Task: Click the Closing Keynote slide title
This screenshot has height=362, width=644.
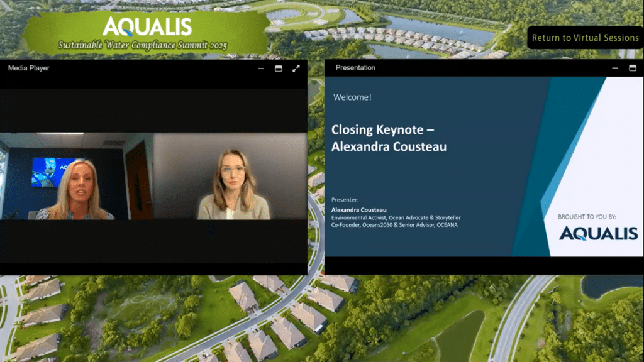Action: (391, 138)
